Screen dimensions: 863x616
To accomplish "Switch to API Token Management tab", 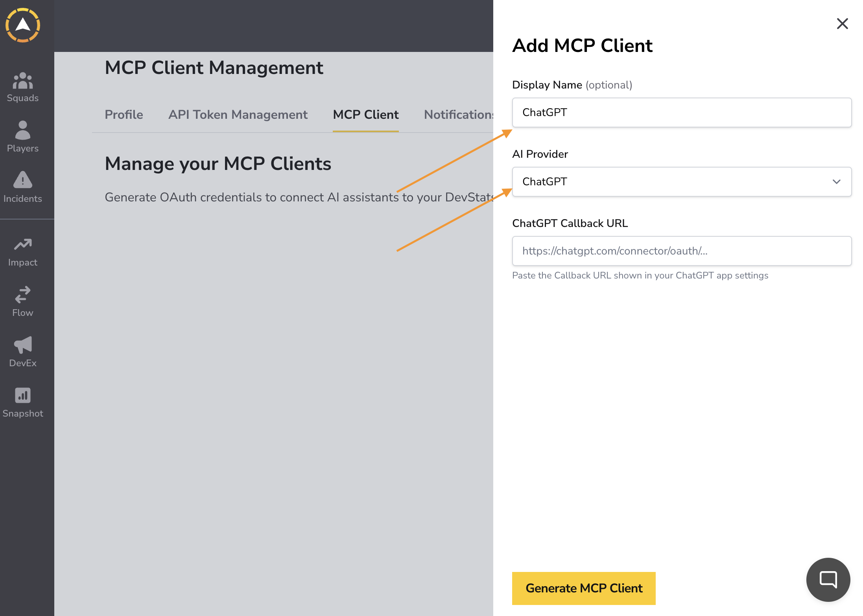I will (238, 114).
